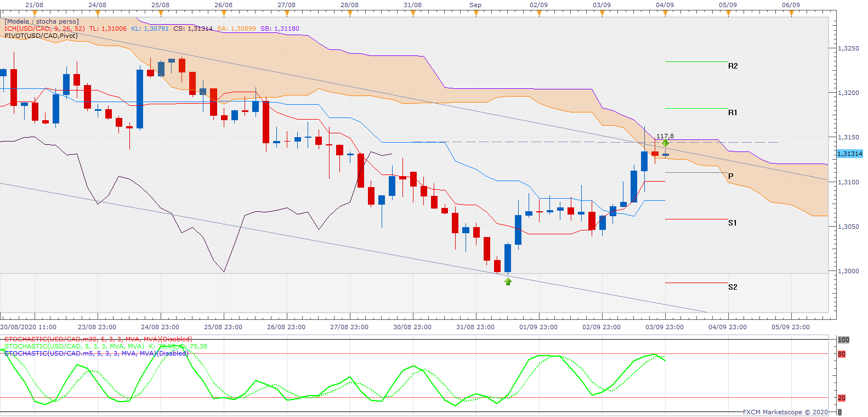Select the orange day marker for 02/09
This screenshot has width=868, height=417.
[x=539, y=13]
